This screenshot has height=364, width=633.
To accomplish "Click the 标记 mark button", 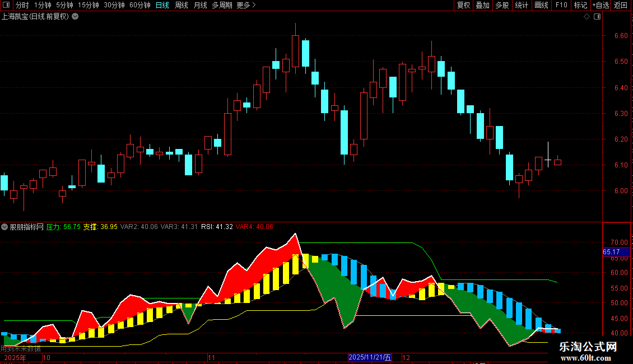I will pyautogui.click(x=580, y=5).
